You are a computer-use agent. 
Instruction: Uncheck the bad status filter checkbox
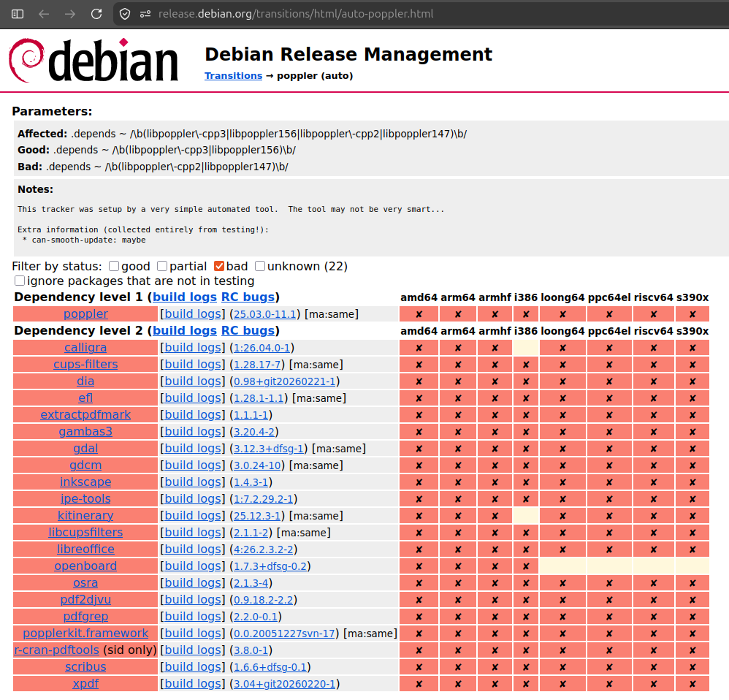[x=219, y=266]
